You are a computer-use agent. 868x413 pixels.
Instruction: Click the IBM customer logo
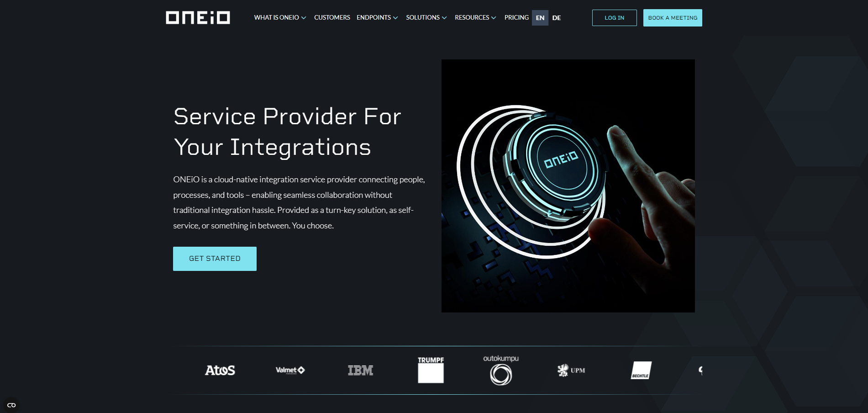(x=360, y=370)
